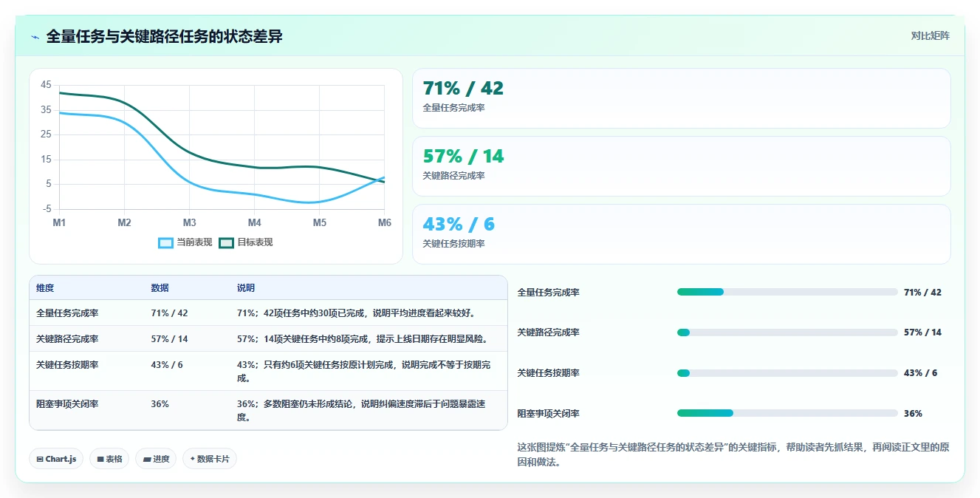The image size is (980, 498).
Task: Select the 71% / 42 data card
Action: [x=681, y=98]
